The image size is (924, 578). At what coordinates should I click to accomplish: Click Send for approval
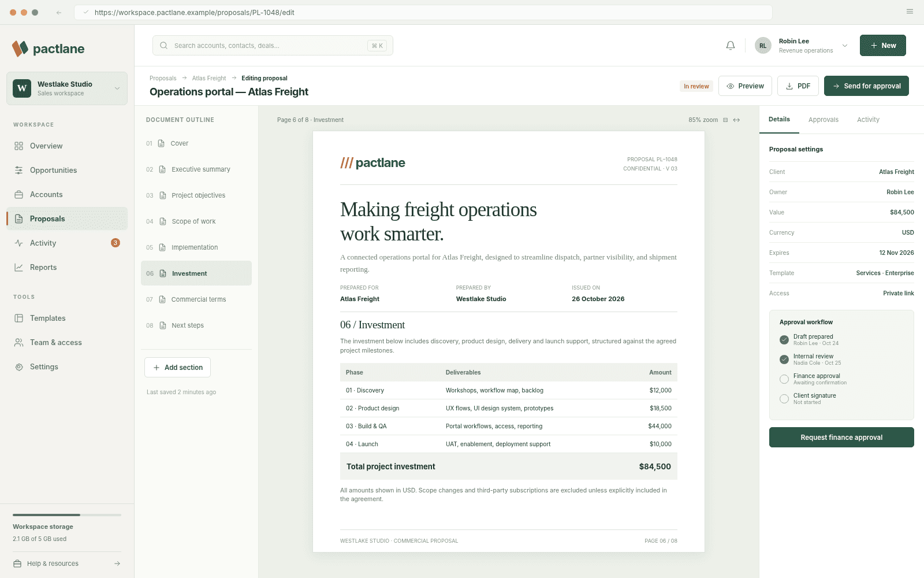(x=866, y=86)
